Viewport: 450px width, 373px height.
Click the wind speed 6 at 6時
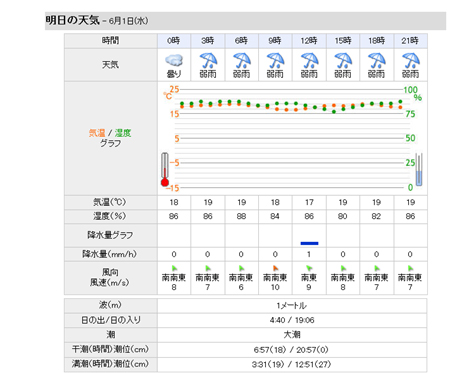[241, 287]
